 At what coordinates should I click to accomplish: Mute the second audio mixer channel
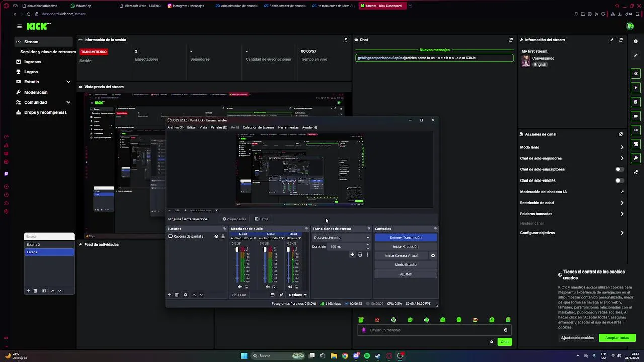268,287
